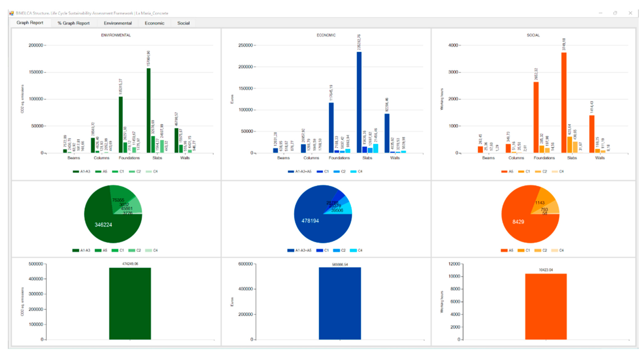The image size is (644, 355).
Task: Click the Graph Report tab
Action: pos(30,23)
